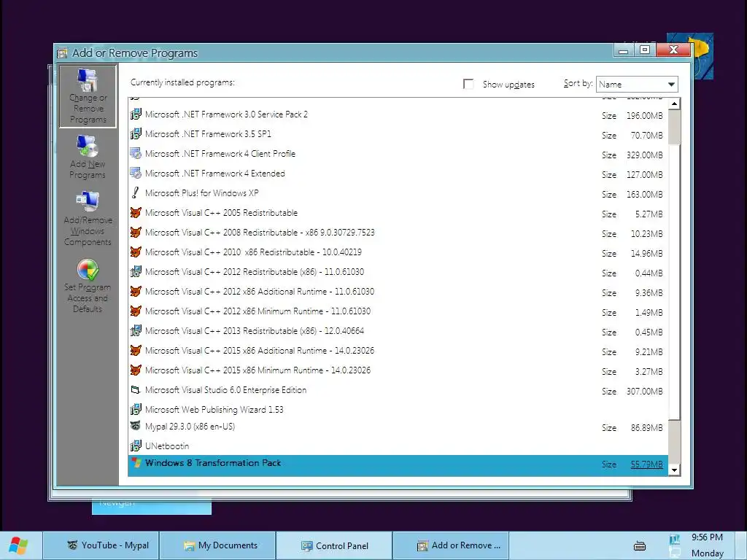Image resolution: width=747 pixels, height=560 pixels.
Task: Click Visual C++ 2010 x86 Redistributable icon
Action: tap(136, 252)
